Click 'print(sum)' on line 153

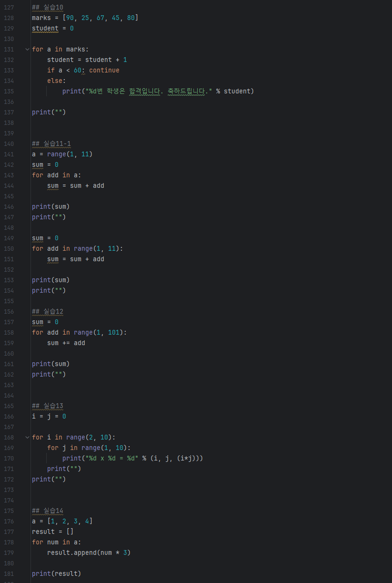(51, 280)
